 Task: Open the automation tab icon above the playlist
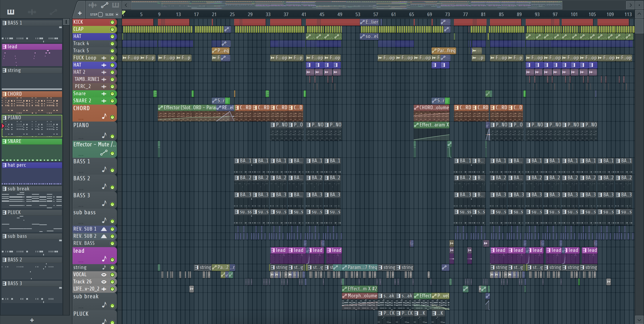pyautogui.click(x=104, y=5)
